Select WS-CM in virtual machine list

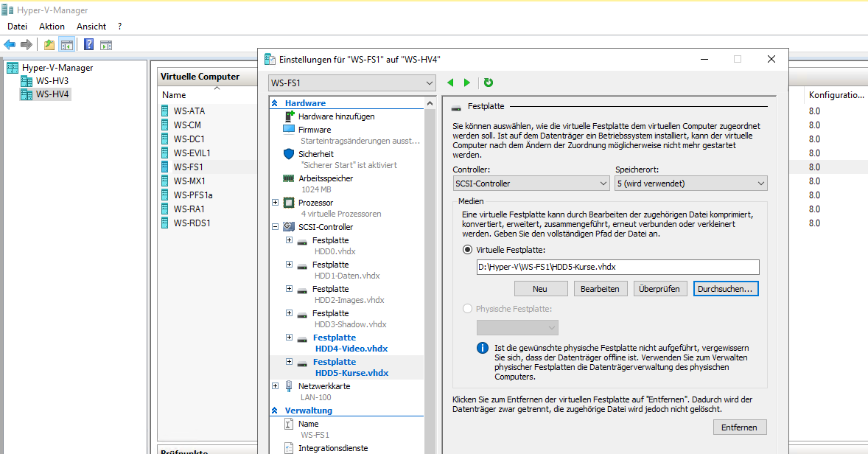pyautogui.click(x=187, y=125)
